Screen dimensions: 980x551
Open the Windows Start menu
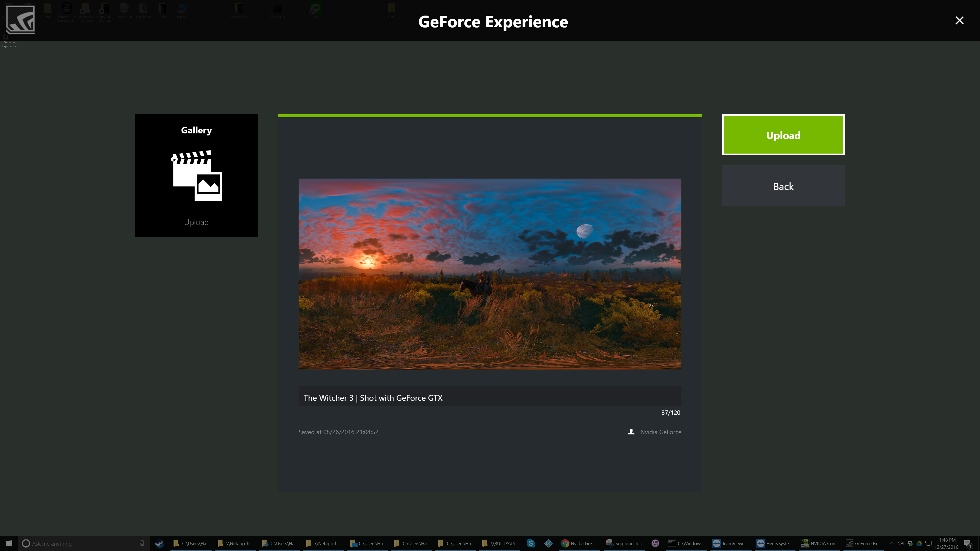[9, 543]
